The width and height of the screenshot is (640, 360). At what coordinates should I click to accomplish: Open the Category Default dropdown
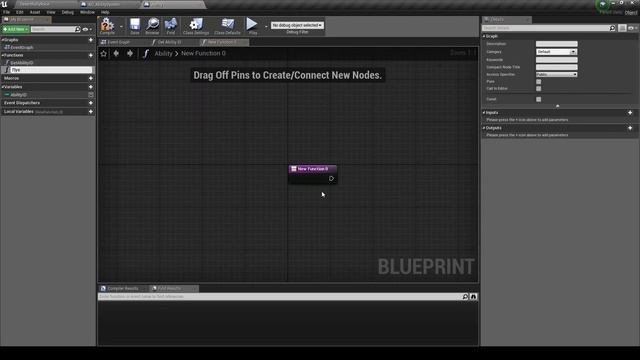pos(556,52)
